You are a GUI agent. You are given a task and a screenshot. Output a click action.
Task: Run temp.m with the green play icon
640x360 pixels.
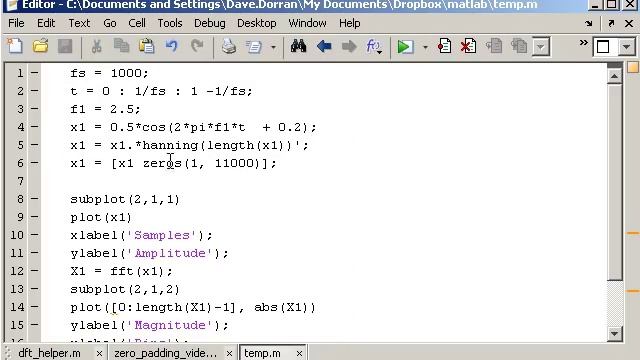(405, 47)
